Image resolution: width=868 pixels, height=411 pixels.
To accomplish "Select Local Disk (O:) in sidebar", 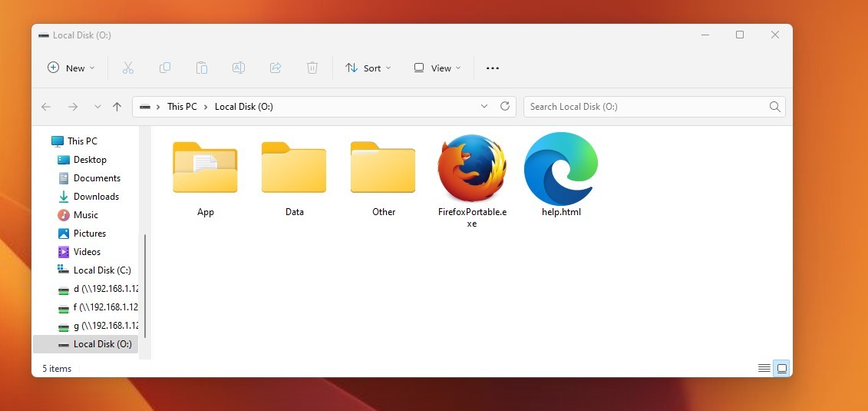I will point(86,344).
